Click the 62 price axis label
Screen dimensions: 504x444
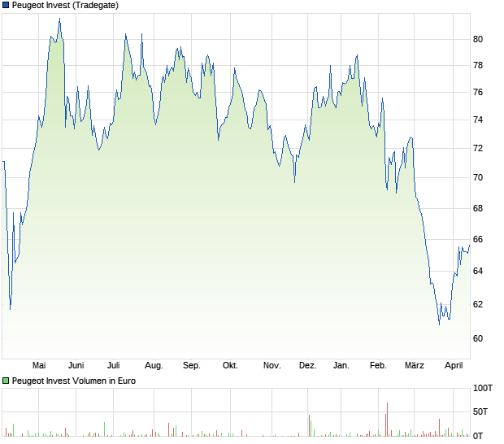478,304
